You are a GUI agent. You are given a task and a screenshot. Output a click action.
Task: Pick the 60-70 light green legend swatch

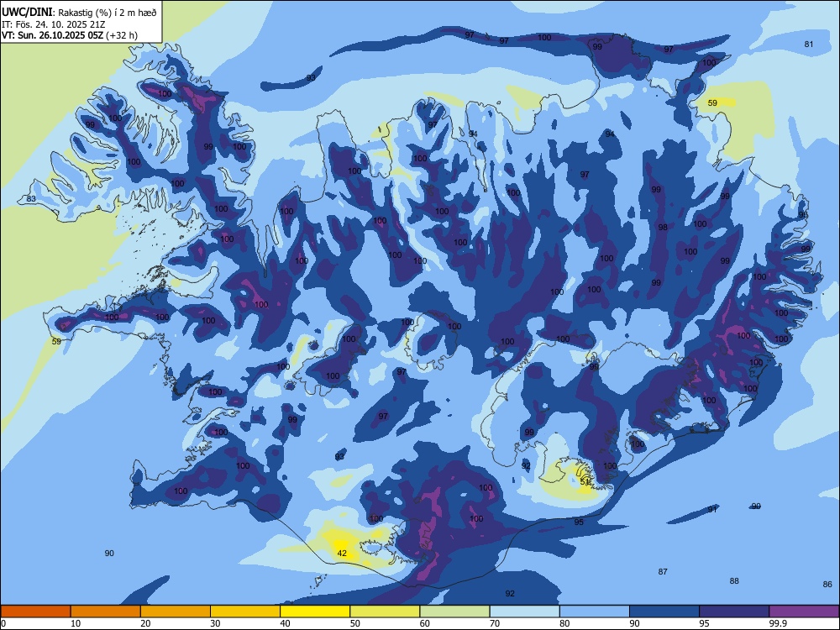454,612
